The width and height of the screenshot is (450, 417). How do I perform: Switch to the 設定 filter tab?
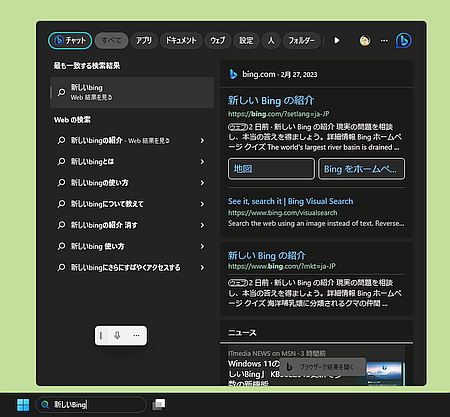pyautogui.click(x=246, y=41)
